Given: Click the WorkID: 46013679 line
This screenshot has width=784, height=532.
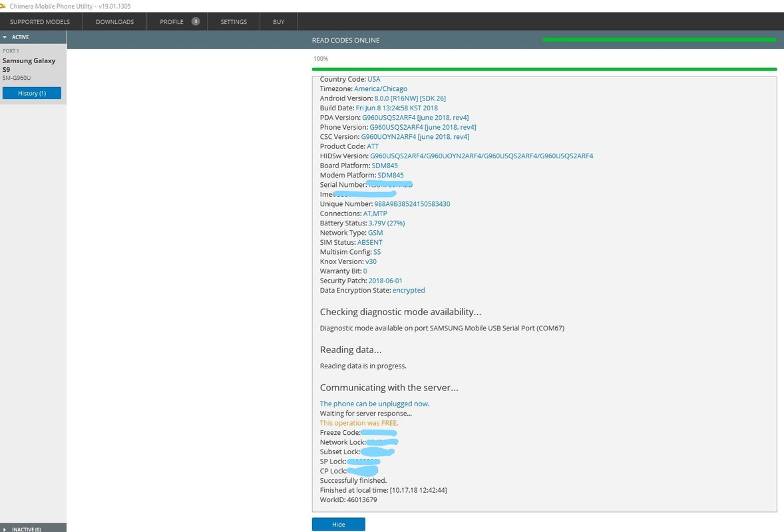Looking at the screenshot, I should click(x=349, y=499).
